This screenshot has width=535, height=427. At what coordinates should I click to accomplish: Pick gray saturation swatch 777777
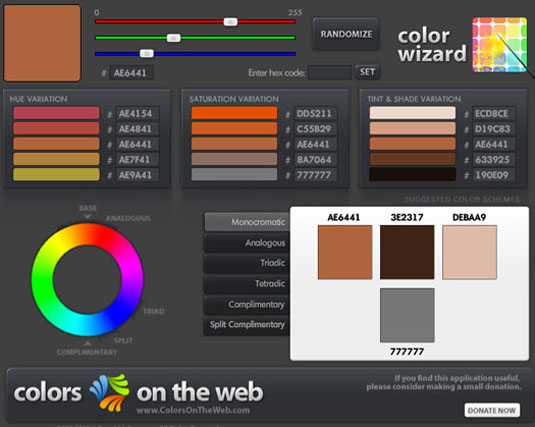pyautogui.click(x=234, y=174)
